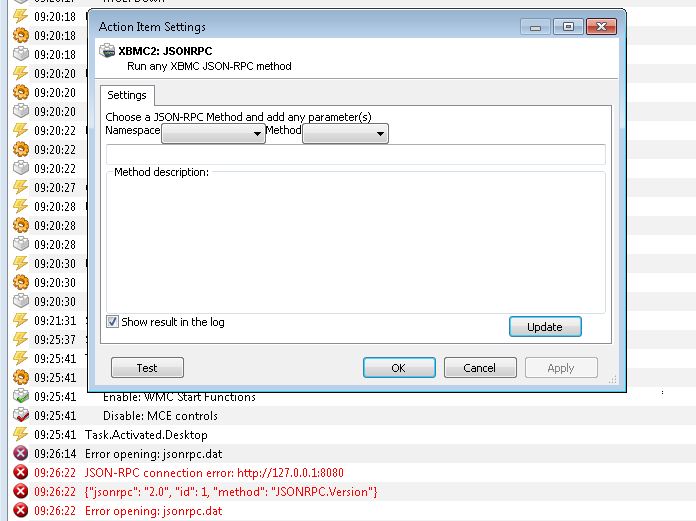Select the JSONRPC.Version log line
The height and width of the screenshot is (521, 696).
231,492
